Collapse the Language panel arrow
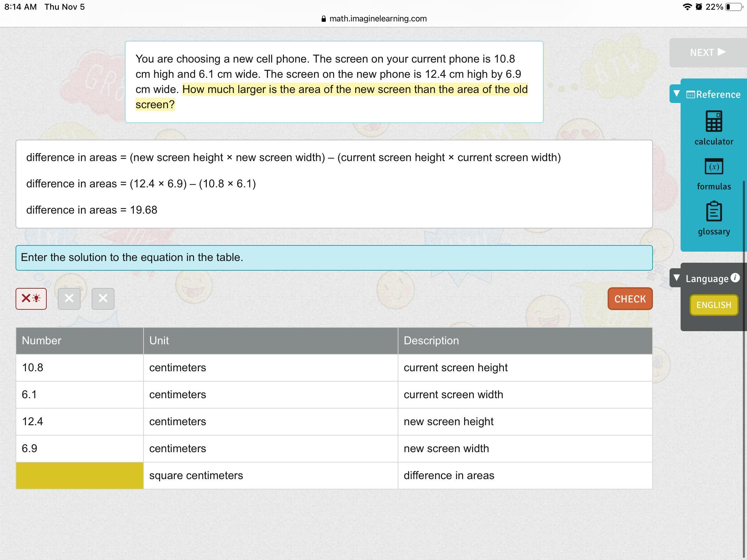 [677, 278]
